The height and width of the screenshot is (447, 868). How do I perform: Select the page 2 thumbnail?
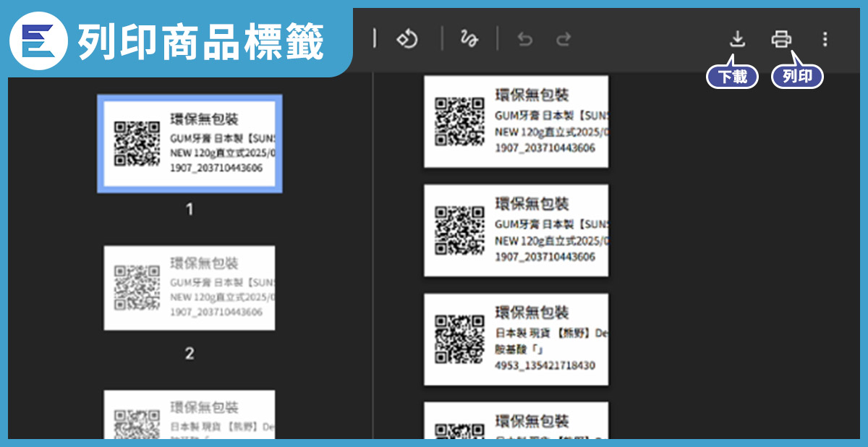tap(190, 288)
